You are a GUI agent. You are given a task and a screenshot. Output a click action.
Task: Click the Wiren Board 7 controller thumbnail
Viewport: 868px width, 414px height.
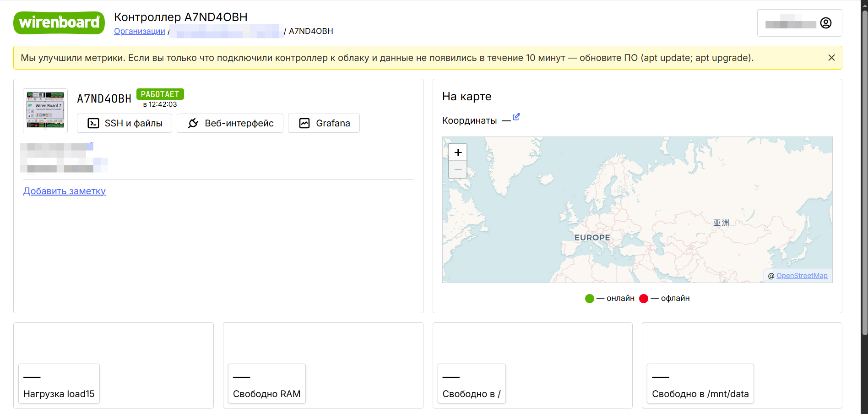point(45,110)
